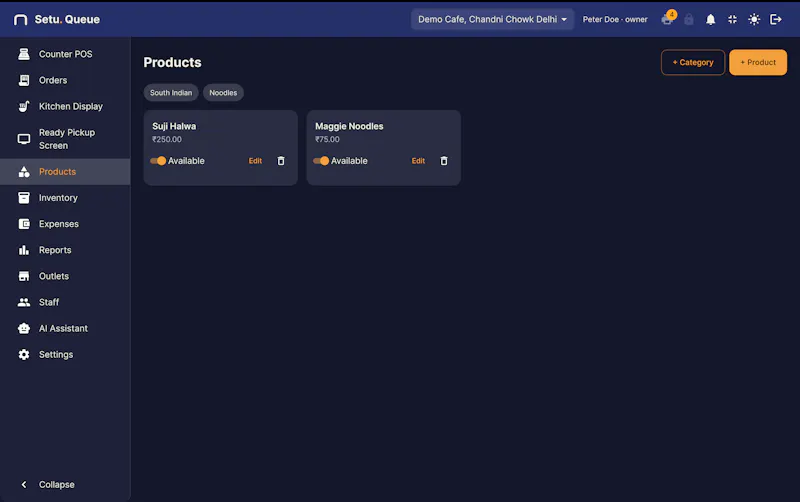Click the lock icon in header

pos(689,19)
